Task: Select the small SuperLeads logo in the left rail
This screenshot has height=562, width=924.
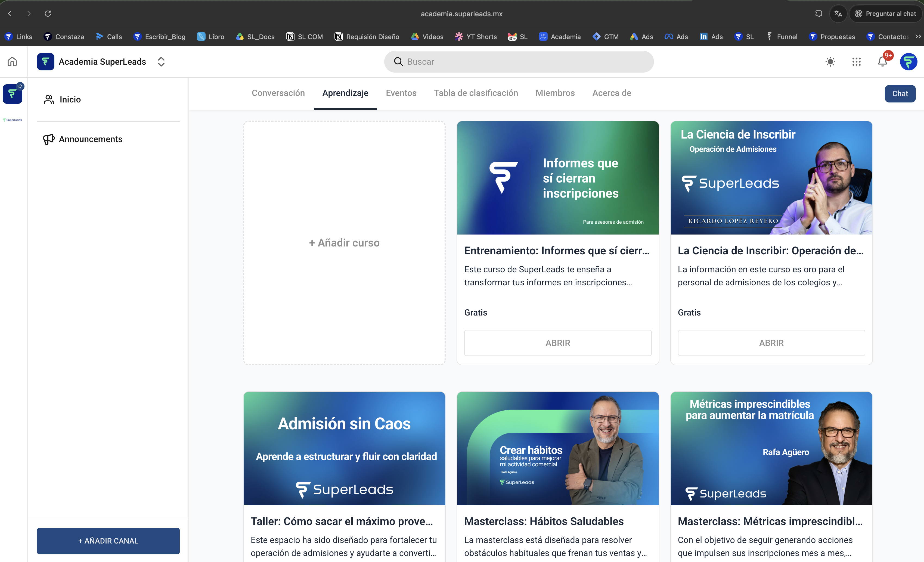Action: (13, 120)
